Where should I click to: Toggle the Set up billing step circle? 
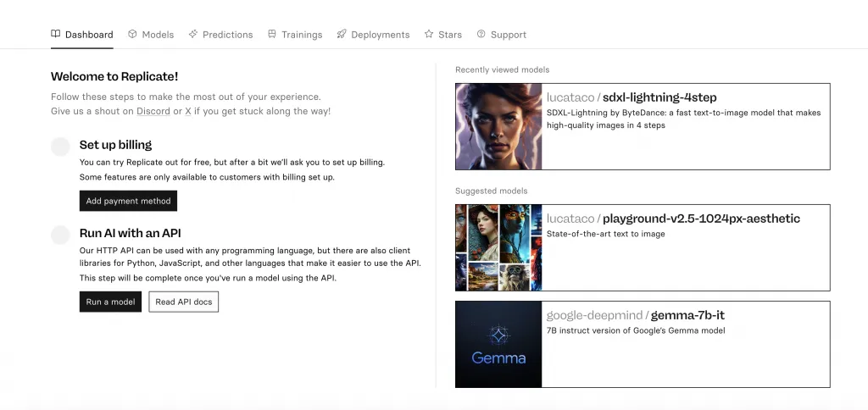(x=60, y=147)
